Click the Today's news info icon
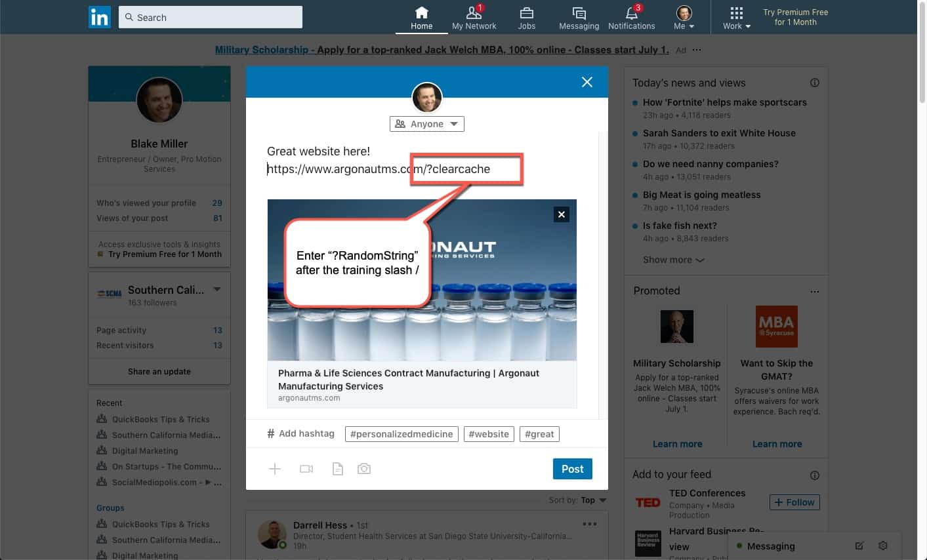The height and width of the screenshot is (560, 927). click(814, 83)
